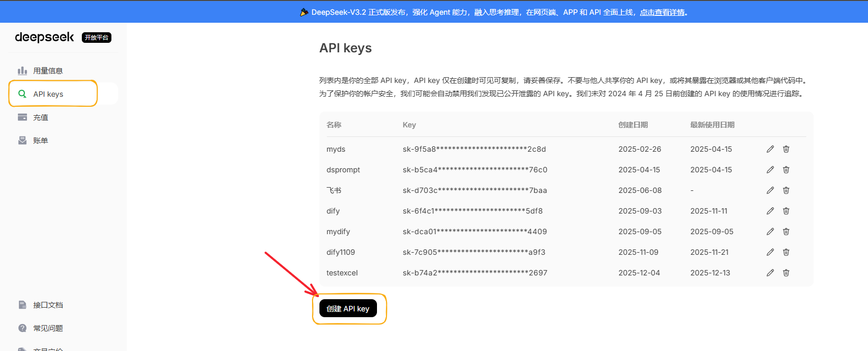Click the 开放平台 badge
868x351 pixels.
[x=97, y=38]
